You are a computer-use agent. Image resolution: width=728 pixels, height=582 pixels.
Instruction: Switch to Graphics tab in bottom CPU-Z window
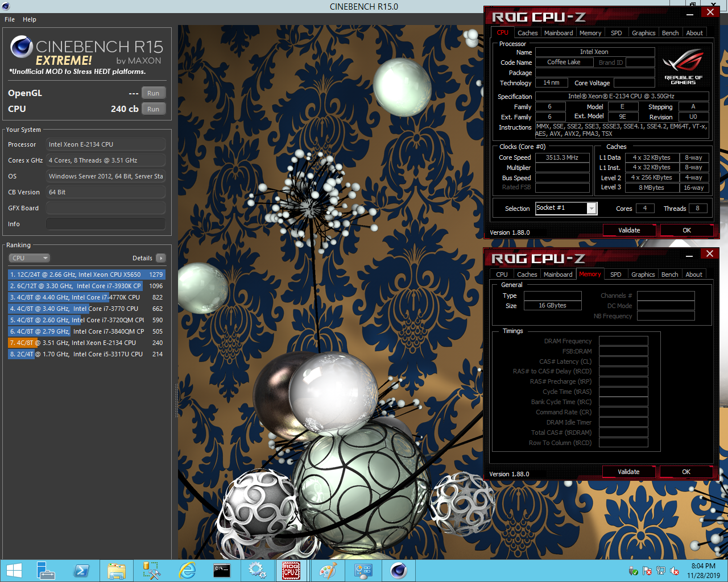pos(643,275)
